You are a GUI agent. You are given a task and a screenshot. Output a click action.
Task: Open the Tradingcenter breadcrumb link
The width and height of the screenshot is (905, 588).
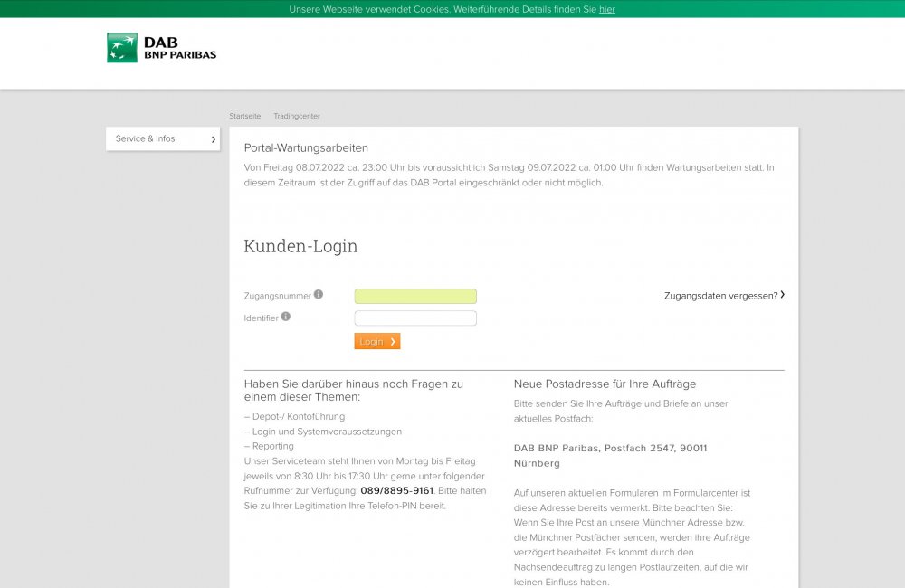click(297, 116)
